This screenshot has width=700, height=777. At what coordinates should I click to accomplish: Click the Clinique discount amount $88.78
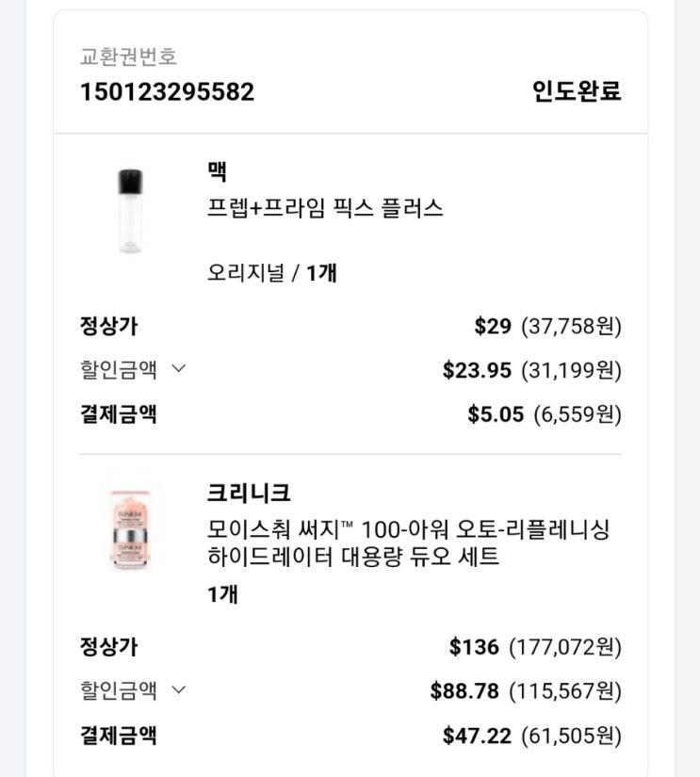click(464, 691)
